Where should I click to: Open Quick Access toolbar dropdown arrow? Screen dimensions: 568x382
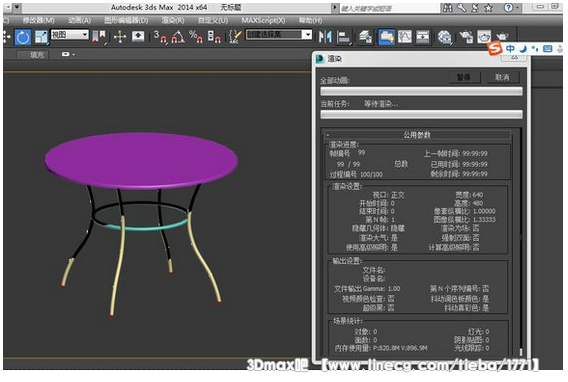(x=17, y=7)
